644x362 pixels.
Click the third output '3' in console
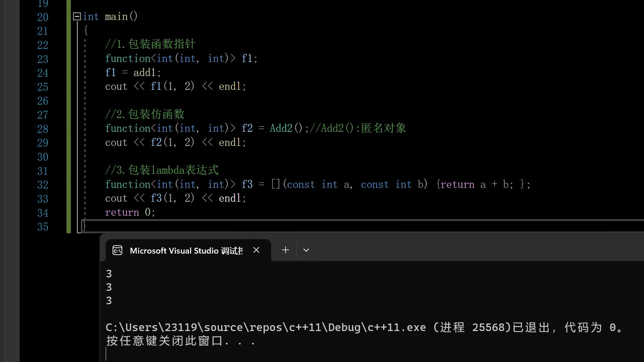click(109, 301)
